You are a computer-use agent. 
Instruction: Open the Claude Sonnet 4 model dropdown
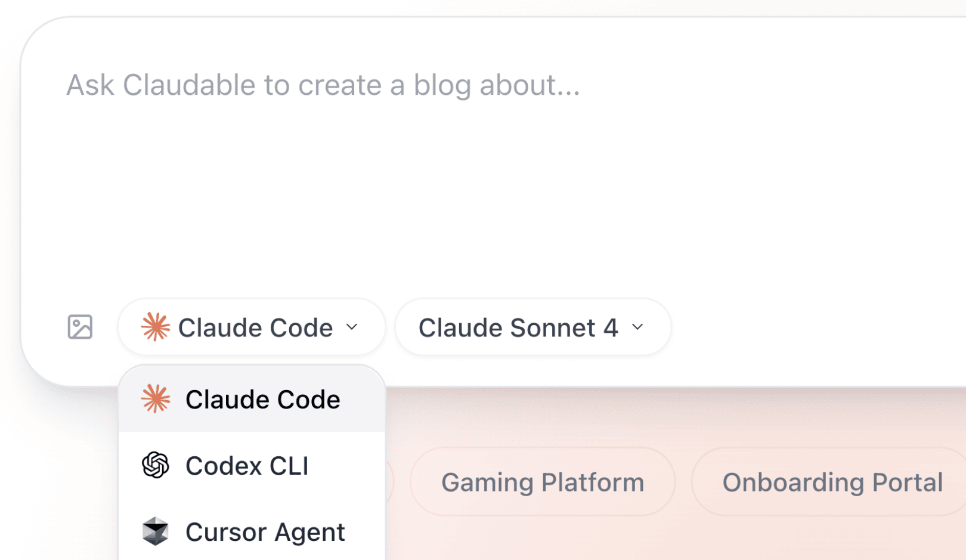pos(531,327)
